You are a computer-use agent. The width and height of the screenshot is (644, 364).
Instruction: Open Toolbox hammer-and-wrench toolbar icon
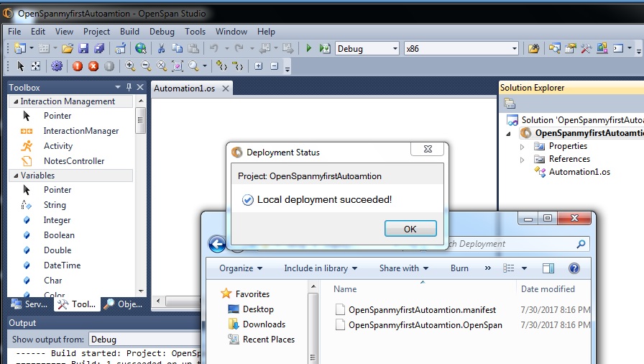586,48
